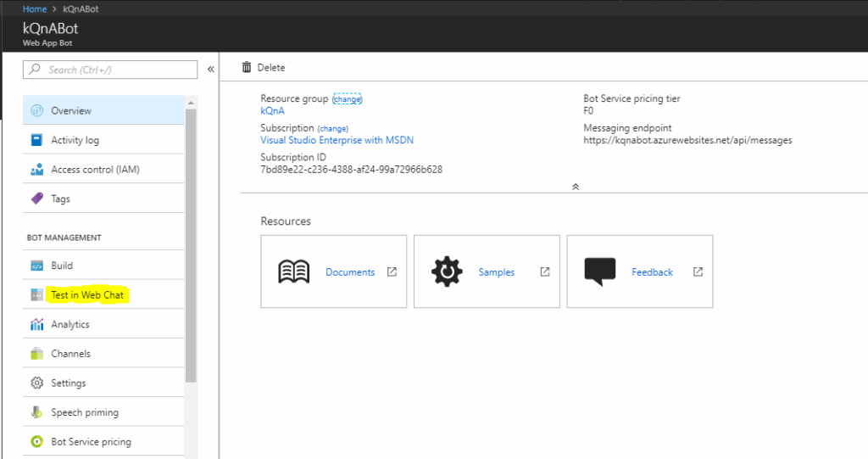The image size is (868, 459).
Task: Open the Overview menu item
Action: pyautogui.click(x=103, y=110)
